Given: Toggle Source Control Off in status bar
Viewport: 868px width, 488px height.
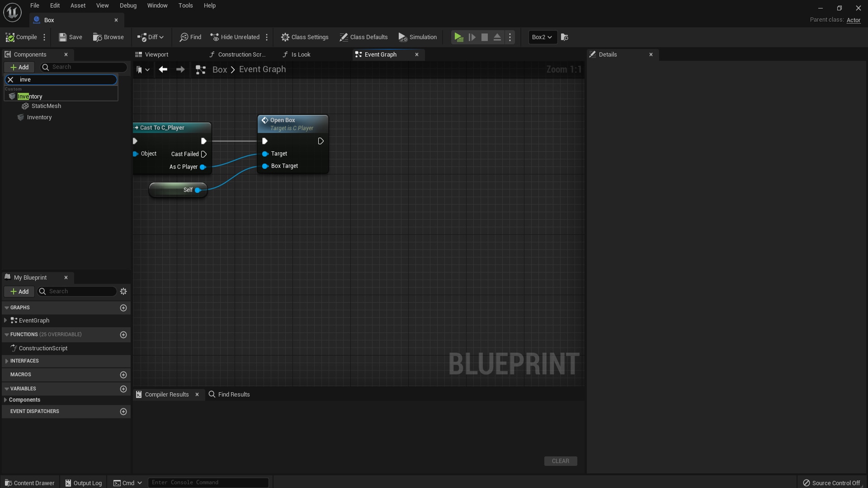Looking at the screenshot, I should (x=832, y=483).
